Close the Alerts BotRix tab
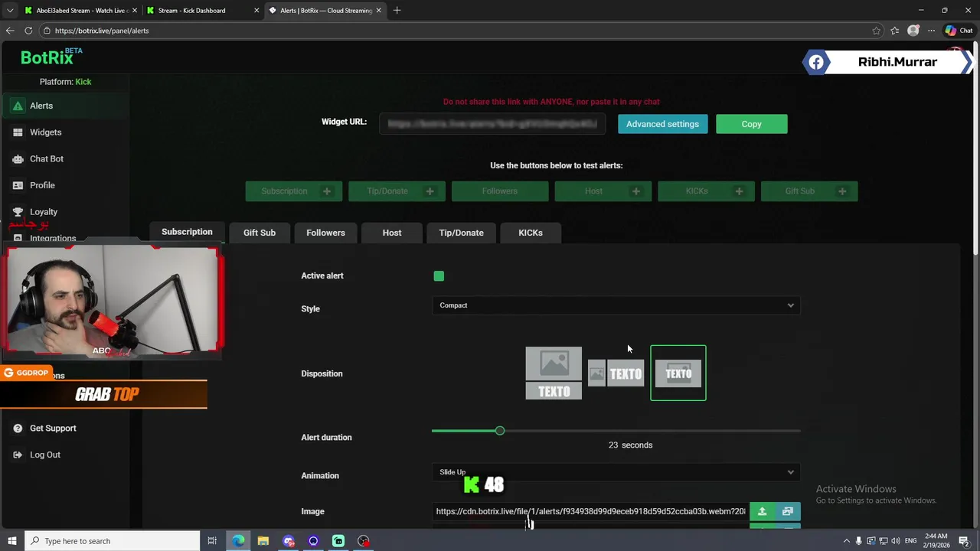The image size is (980, 551). [x=378, y=11]
